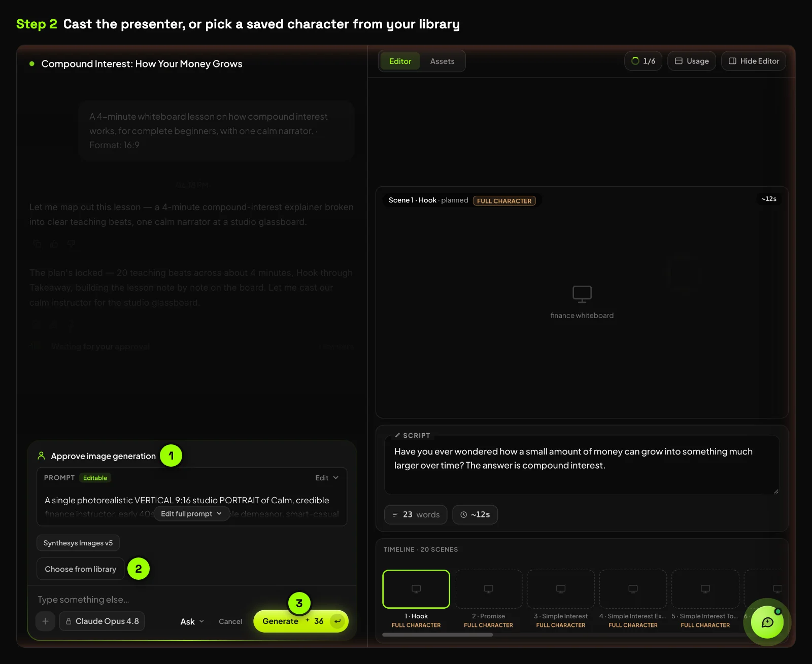Click the monitor placeholder icon above 'finance whiteboard'
The height and width of the screenshot is (664, 812).
pos(582,294)
